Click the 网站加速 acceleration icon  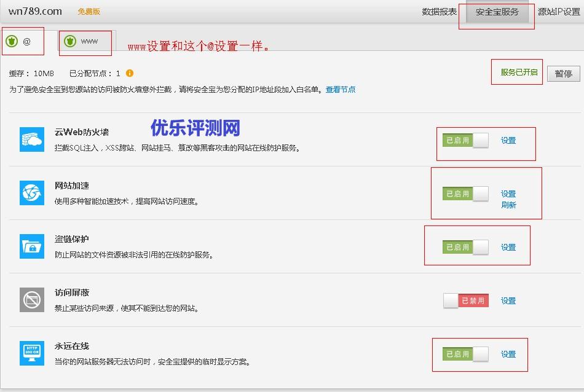[x=32, y=193]
